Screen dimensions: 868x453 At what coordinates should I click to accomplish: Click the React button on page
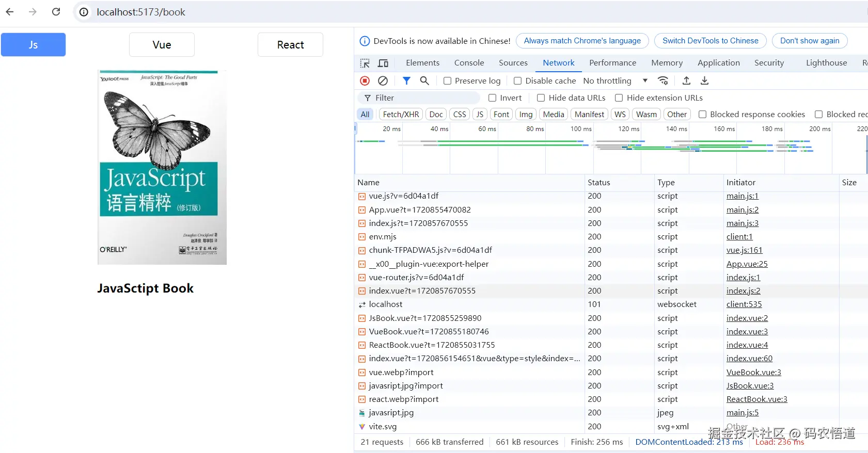tap(290, 45)
